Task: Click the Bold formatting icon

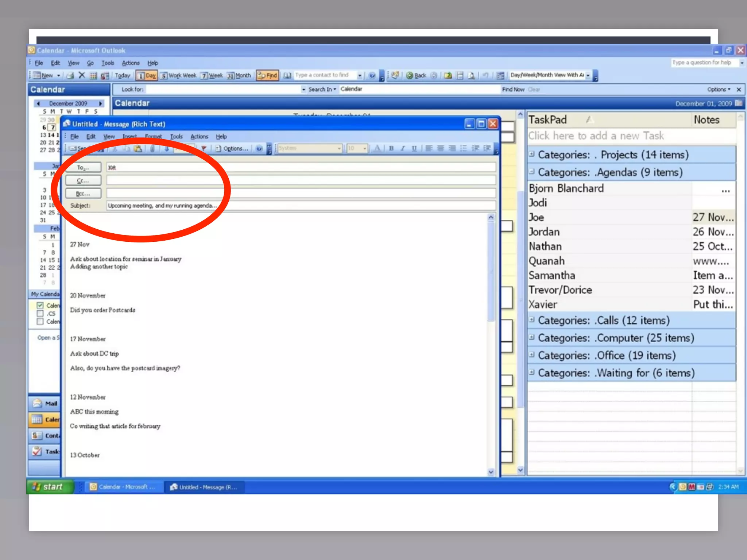Action: click(391, 148)
